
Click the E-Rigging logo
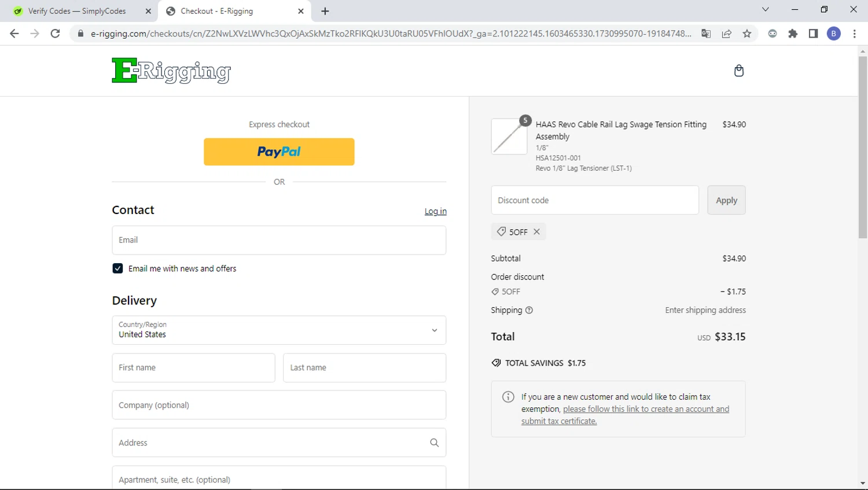(171, 71)
